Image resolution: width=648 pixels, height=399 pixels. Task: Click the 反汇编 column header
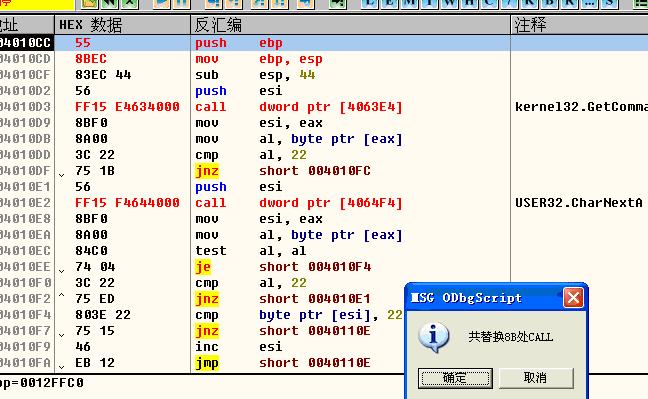[350, 25]
